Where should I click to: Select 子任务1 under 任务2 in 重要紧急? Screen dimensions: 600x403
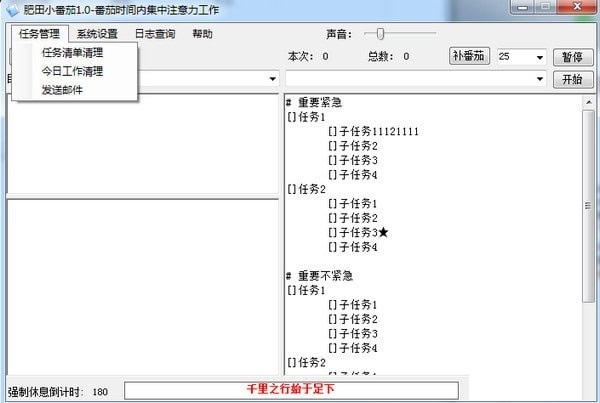click(x=353, y=203)
